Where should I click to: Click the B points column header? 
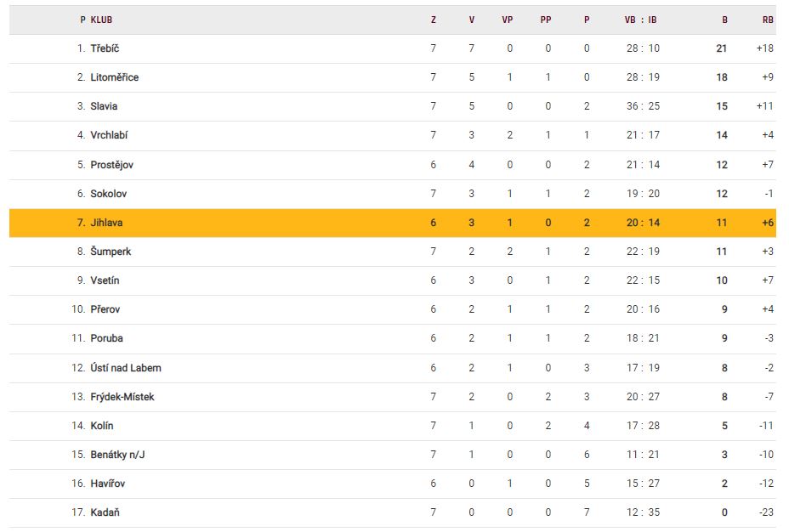724,20
